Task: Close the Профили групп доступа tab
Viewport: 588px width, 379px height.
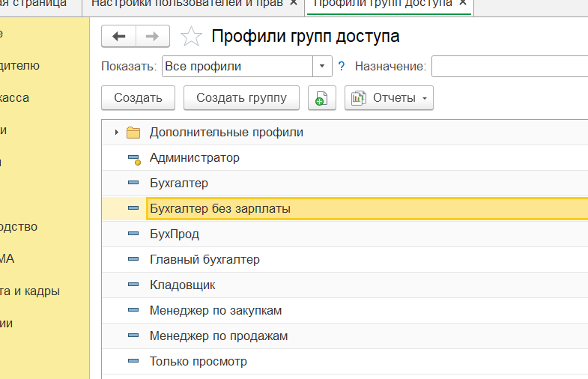Action: (x=464, y=3)
